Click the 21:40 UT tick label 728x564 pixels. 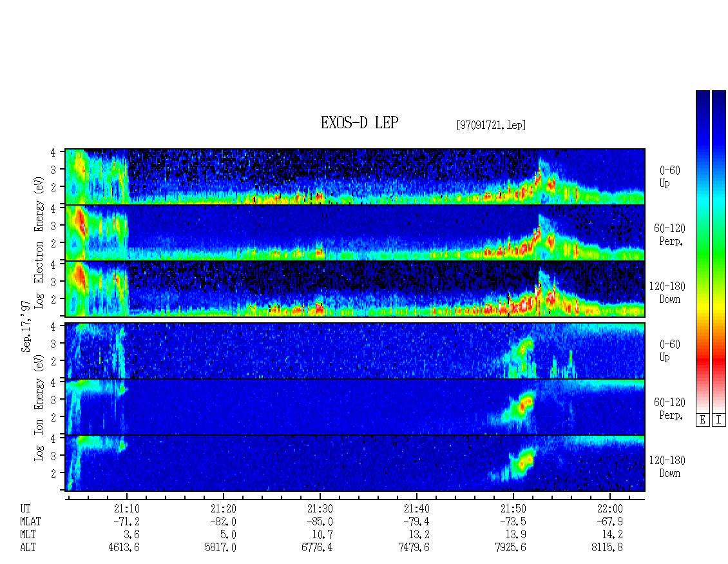(x=416, y=509)
